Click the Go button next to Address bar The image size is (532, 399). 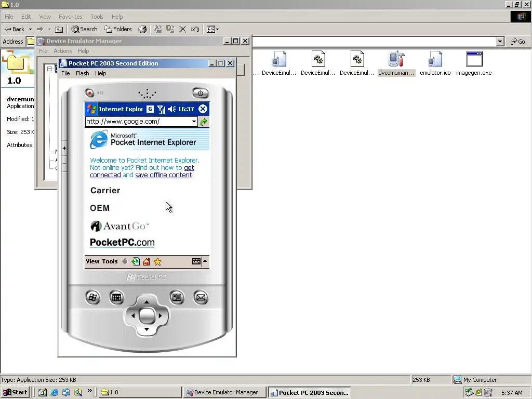518,42
